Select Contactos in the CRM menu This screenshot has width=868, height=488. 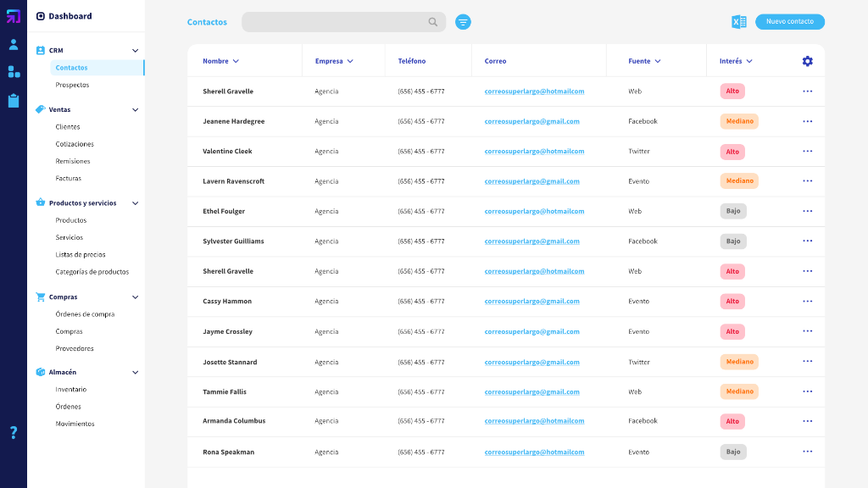coord(97,68)
